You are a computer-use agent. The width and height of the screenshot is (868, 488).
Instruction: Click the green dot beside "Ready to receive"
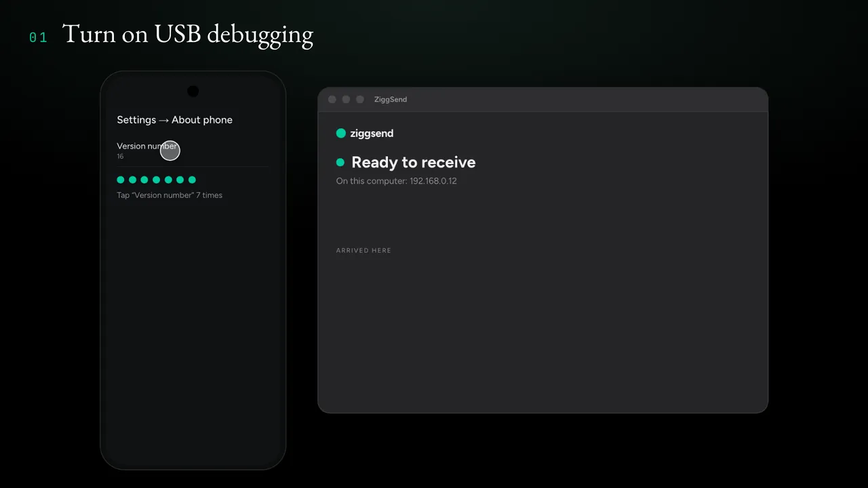[340, 163]
